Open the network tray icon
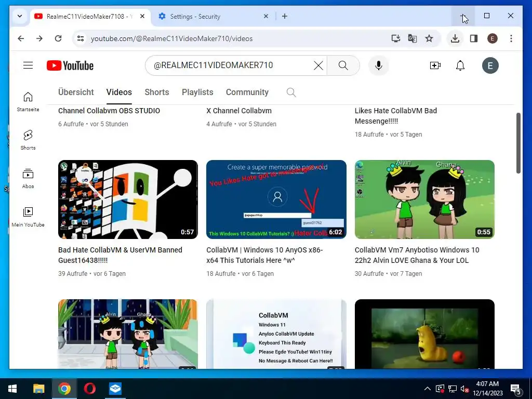 click(453, 389)
